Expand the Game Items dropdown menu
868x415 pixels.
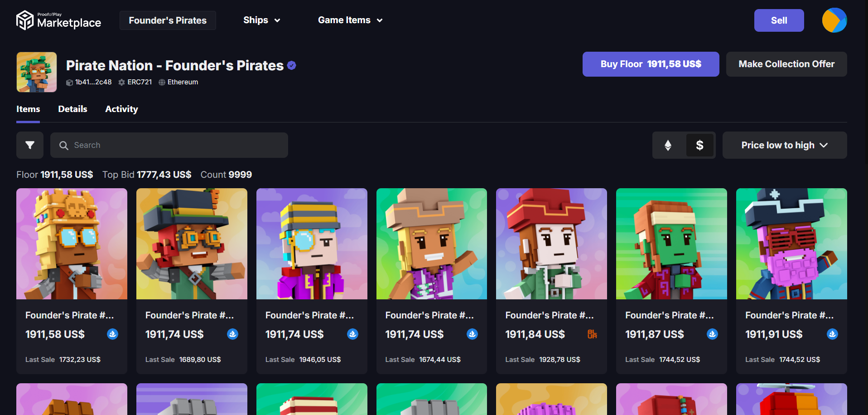coord(350,20)
